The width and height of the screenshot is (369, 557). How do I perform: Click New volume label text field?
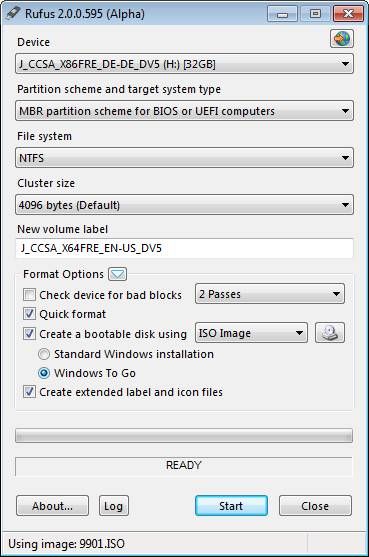(184, 248)
